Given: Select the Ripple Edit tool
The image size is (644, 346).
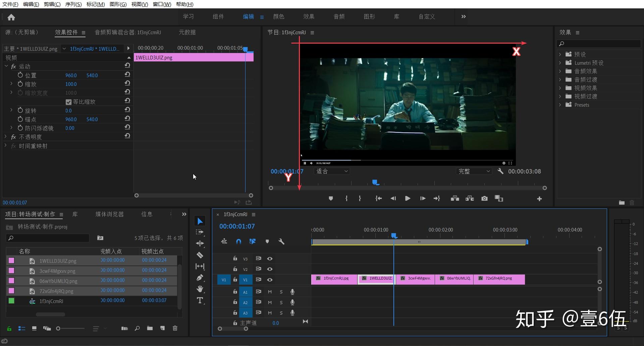Looking at the screenshot, I should click(200, 244).
